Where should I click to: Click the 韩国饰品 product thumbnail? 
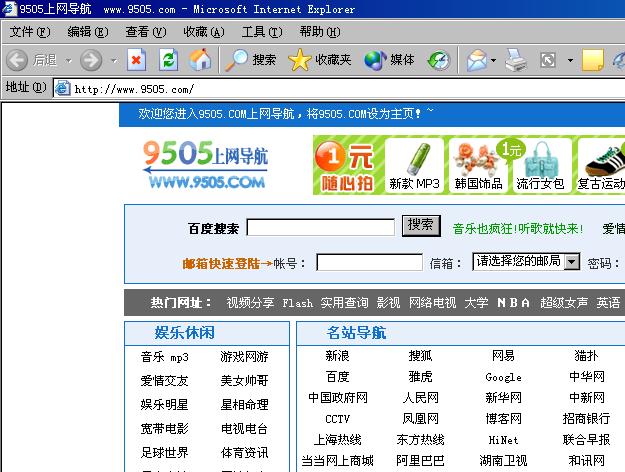[478, 165]
